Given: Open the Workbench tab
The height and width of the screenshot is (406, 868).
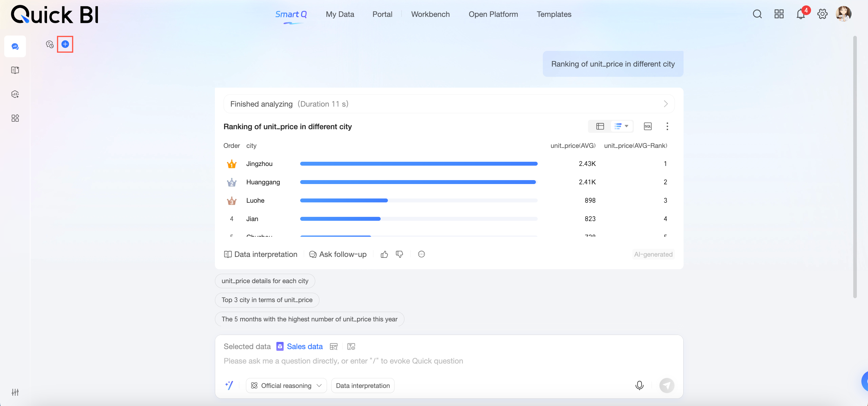Looking at the screenshot, I should click(x=430, y=14).
